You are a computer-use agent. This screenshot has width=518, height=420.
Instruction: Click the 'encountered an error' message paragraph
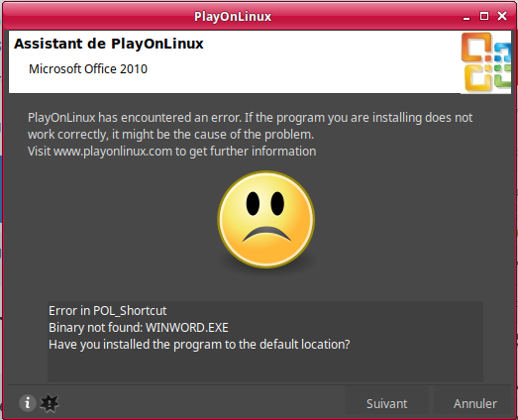250,134
